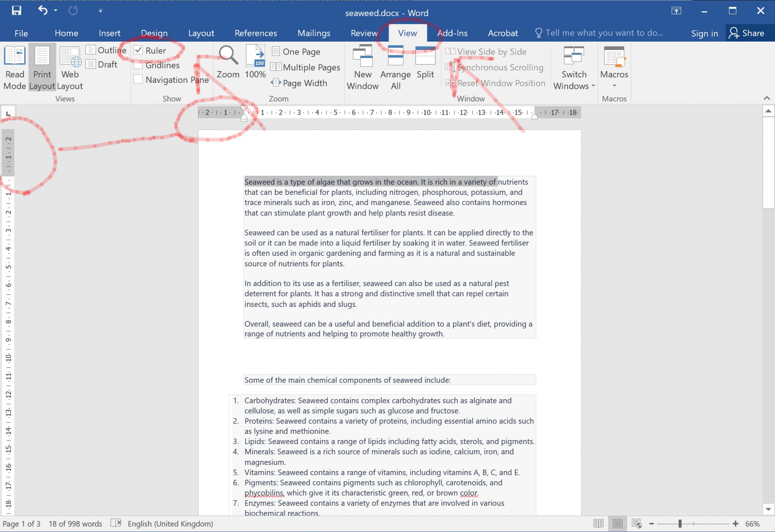The width and height of the screenshot is (775, 532).
Task: Open the Macros dropdown arrow
Action: (614, 86)
